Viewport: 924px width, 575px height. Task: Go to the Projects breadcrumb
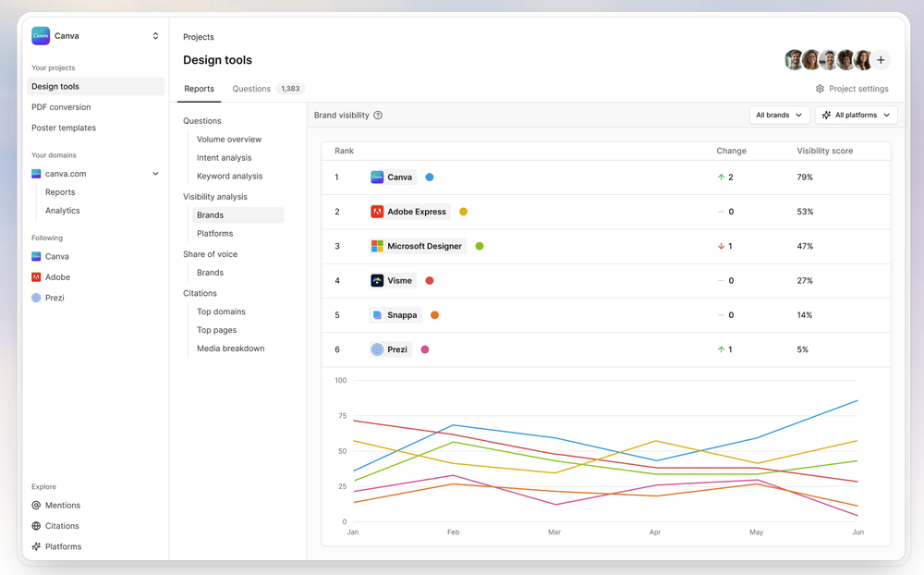coord(199,37)
